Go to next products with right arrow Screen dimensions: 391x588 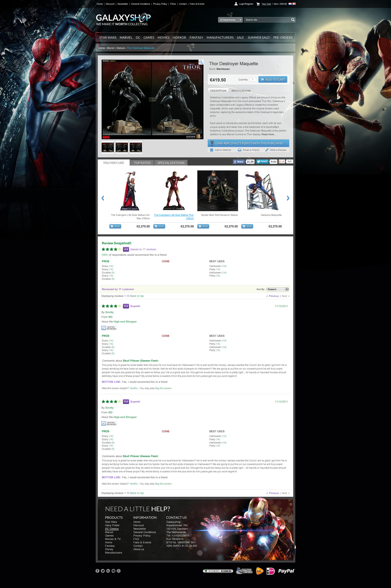(x=288, y=198)
